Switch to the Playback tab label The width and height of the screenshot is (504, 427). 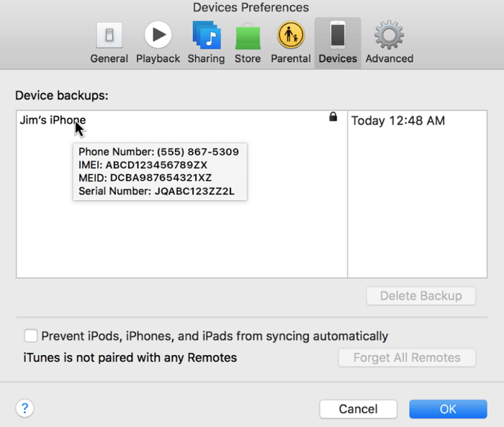158,59
